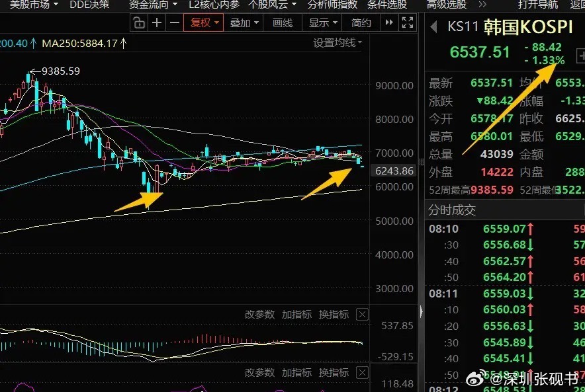The image size is (585, 392).
Task: Click the fast-forward double arrow icon
Action: point(389,22)
